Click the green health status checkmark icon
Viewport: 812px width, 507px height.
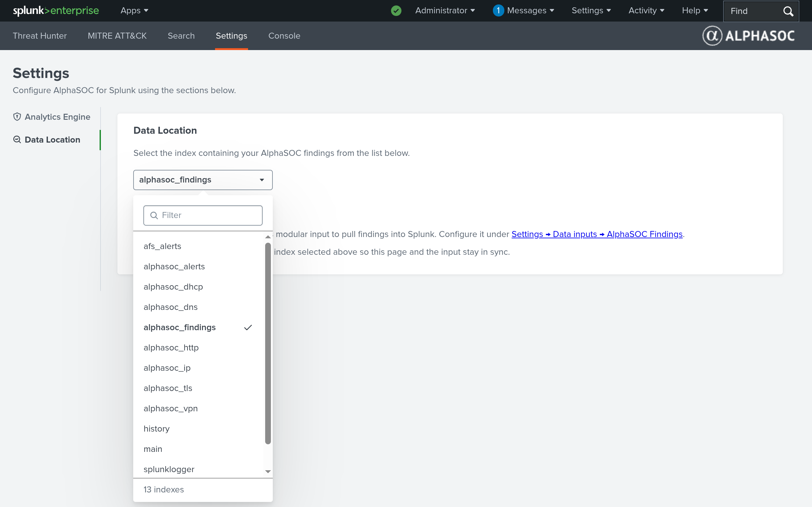[x=396, y=11]
